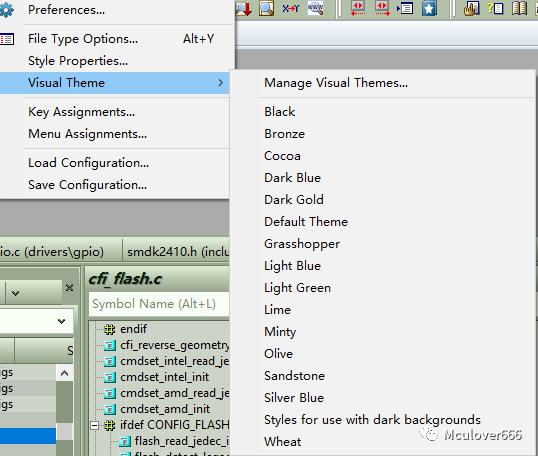Image resolution: width=538 pixels, height=456 pixels.
Task: Click the blue star bookmark toolbar icon
Action: coord(429,8)
